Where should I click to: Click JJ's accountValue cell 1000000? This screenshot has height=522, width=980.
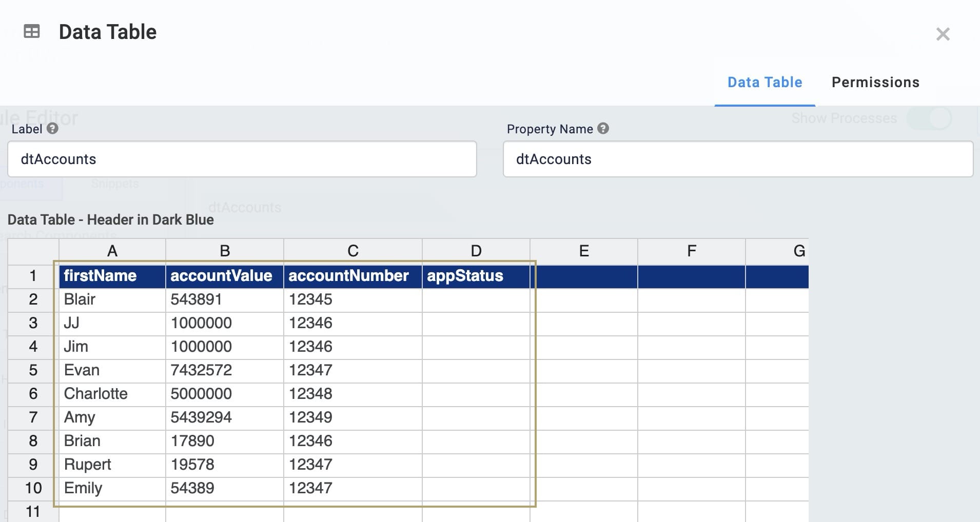[x=225, y=324]
